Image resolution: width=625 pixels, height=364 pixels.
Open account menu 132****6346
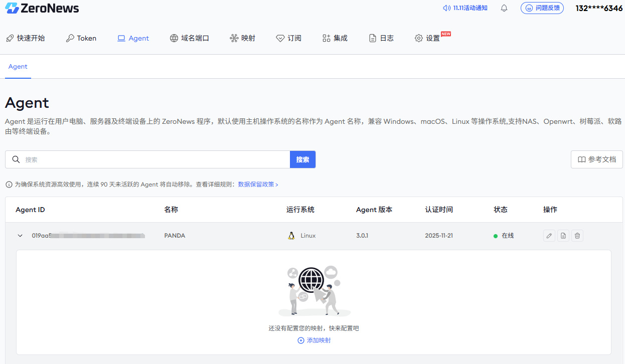coord(599,8)
